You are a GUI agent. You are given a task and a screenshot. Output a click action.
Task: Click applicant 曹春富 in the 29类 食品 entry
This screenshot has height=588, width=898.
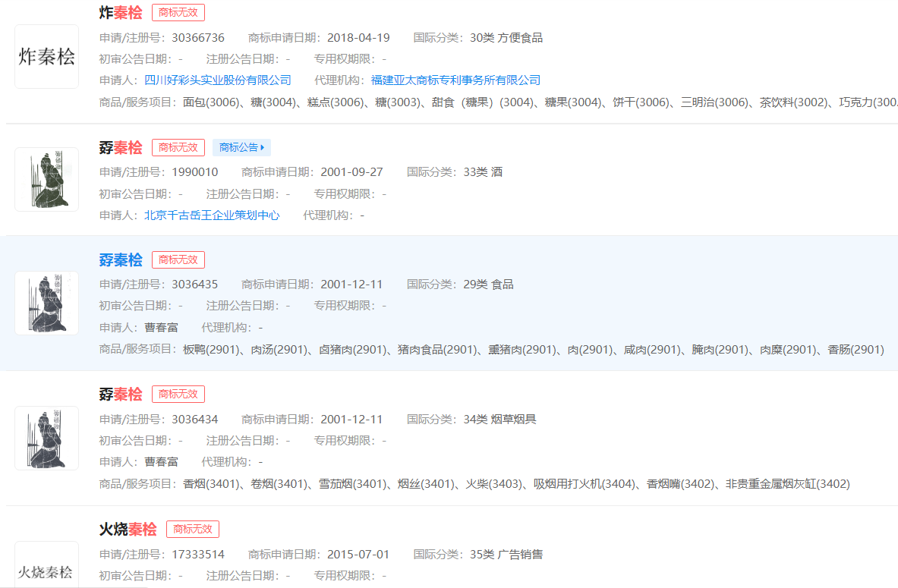161,328
